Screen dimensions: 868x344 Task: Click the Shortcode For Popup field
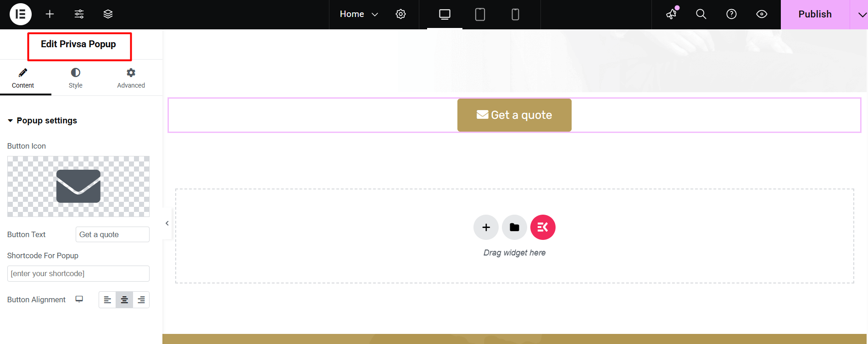coord(78,273)
